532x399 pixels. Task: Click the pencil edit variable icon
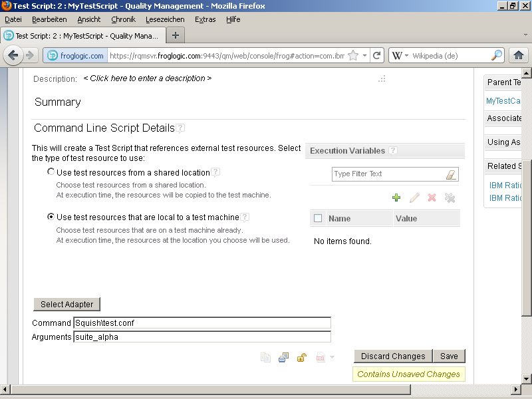point(414,198)
